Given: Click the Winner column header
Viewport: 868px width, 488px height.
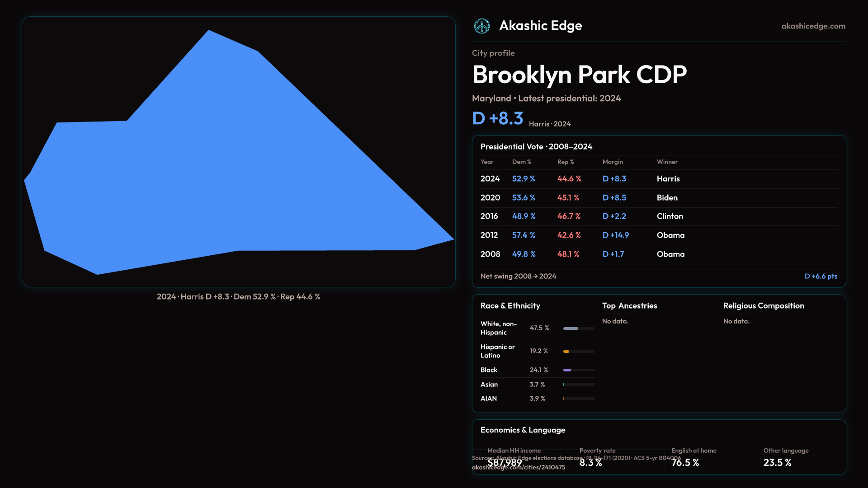Looking at the screenshot, I should tap(667, 162).
